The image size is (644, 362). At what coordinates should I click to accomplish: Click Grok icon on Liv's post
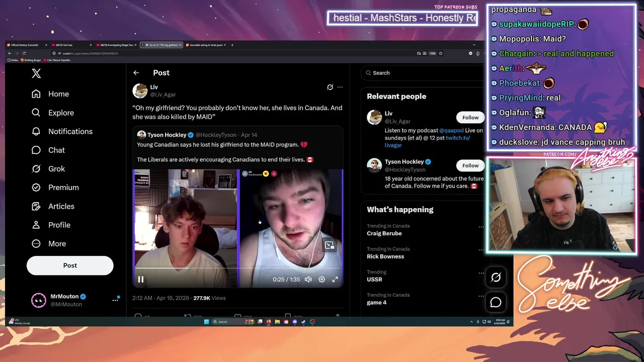click(330, 87)
